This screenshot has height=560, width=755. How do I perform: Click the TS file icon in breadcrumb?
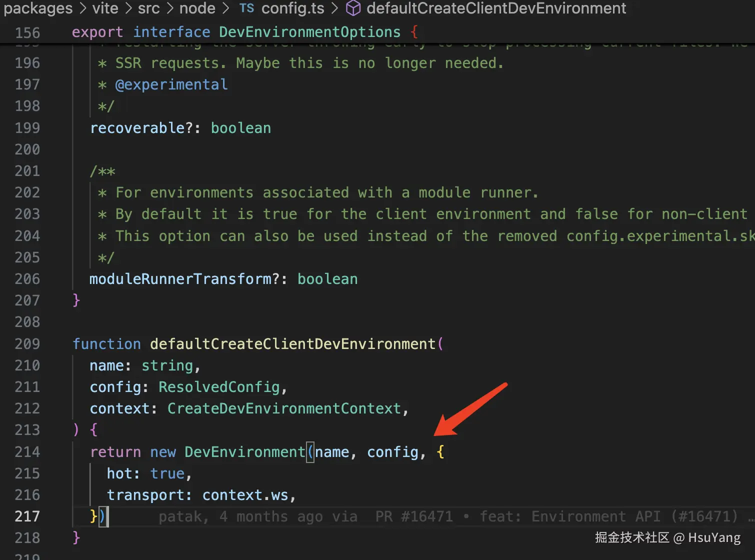pyautogui.click(x=246, y=8)
